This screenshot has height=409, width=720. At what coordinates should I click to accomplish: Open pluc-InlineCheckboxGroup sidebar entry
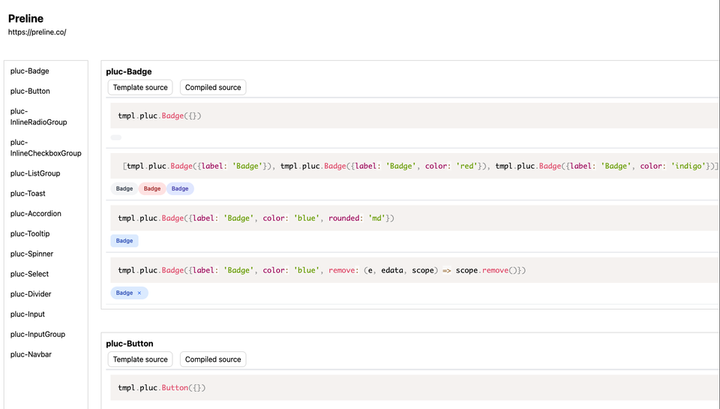pos(45,148)
